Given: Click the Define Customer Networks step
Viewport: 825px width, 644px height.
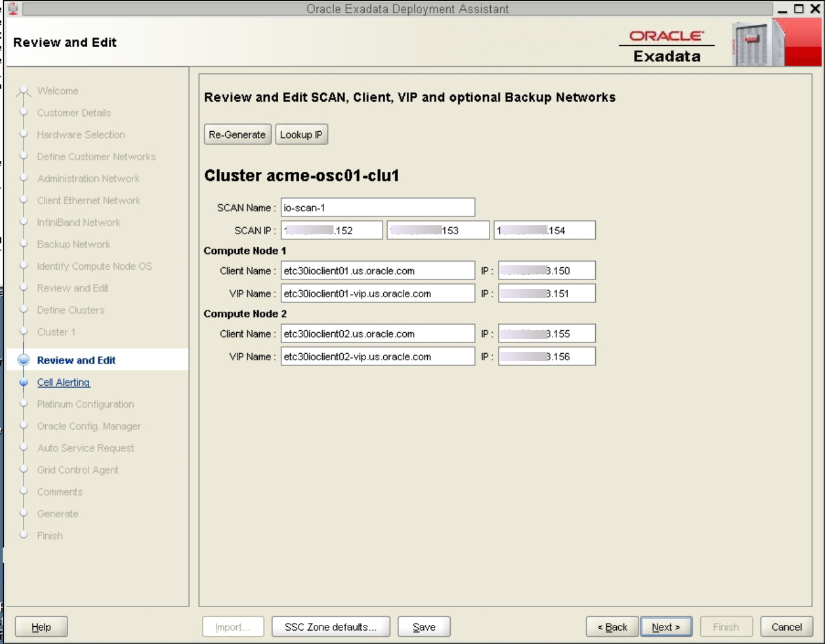Looking at the screenshot, I should pyautogui.click(x=96, y=157).
